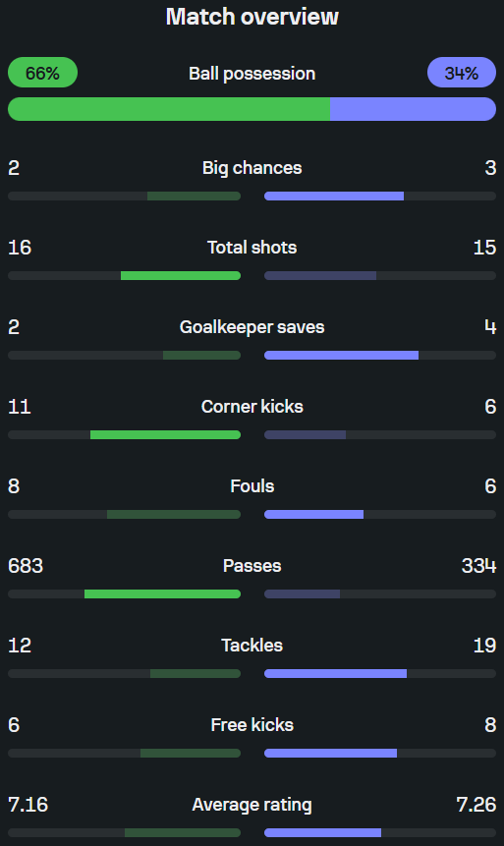Click the green Passes bar
The width and height of the screenshot is (504, 846).
(x=162, y=594)
